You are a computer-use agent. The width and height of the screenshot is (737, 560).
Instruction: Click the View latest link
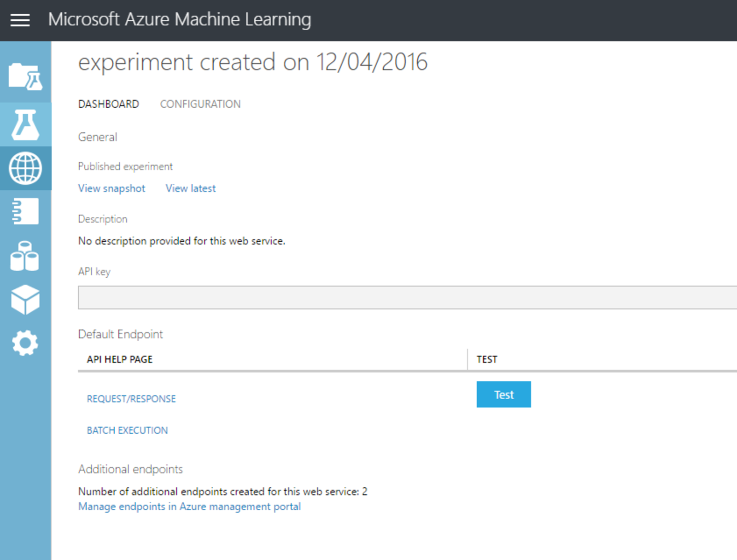pyautogui.click(x=191, y=188)
